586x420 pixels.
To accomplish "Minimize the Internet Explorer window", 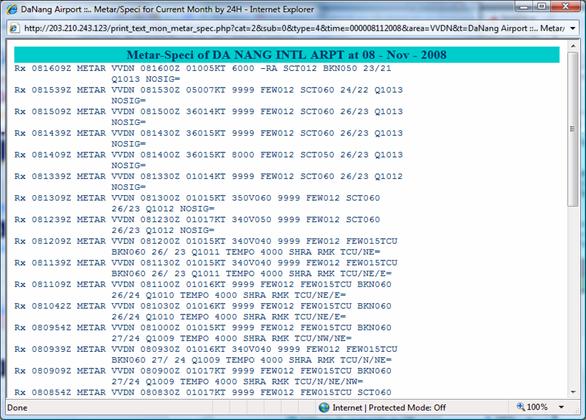I will click(525, 6).
